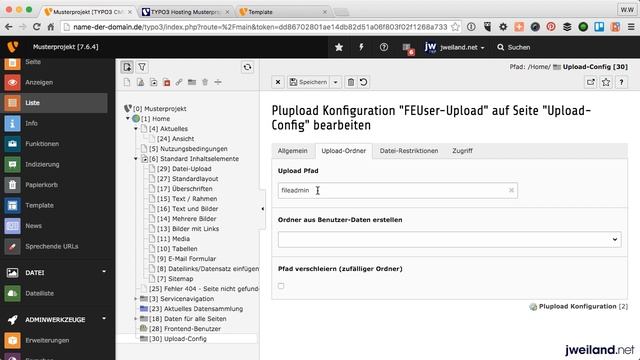Open Ordner aus Benutzer-Daten erstellen dropdown
Image resolution: width=640 pixels, height=360 pixels.
(449, 240)
